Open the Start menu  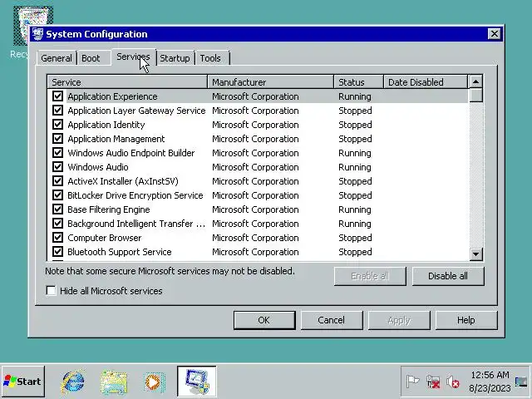[x=22, y=382]
